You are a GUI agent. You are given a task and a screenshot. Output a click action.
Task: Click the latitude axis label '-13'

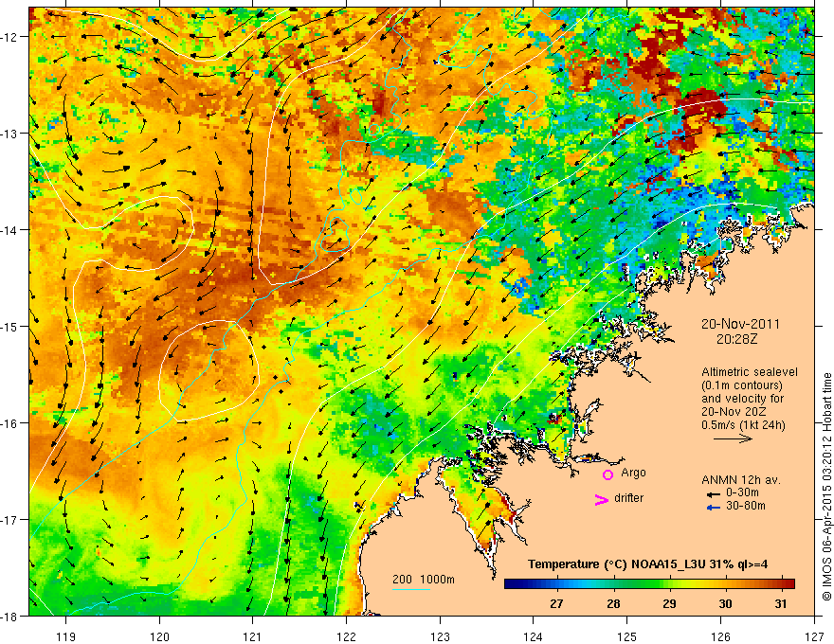(x=9, y=134)
